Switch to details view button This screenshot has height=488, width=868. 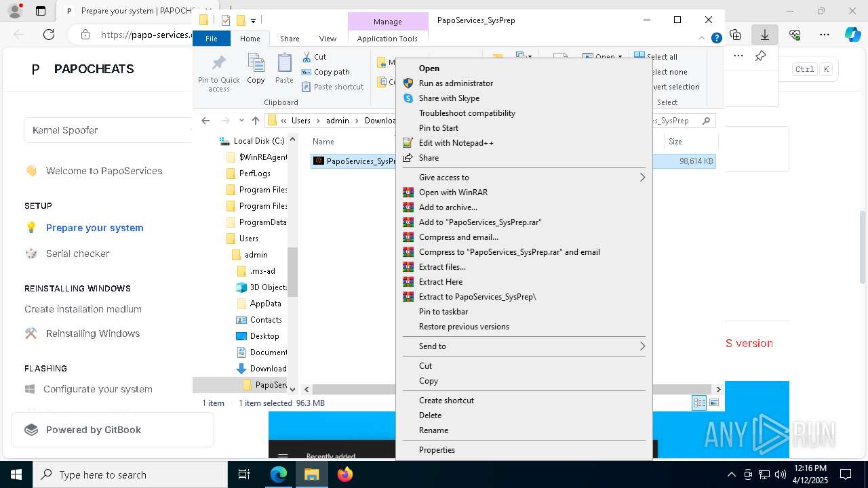point(699,403)
